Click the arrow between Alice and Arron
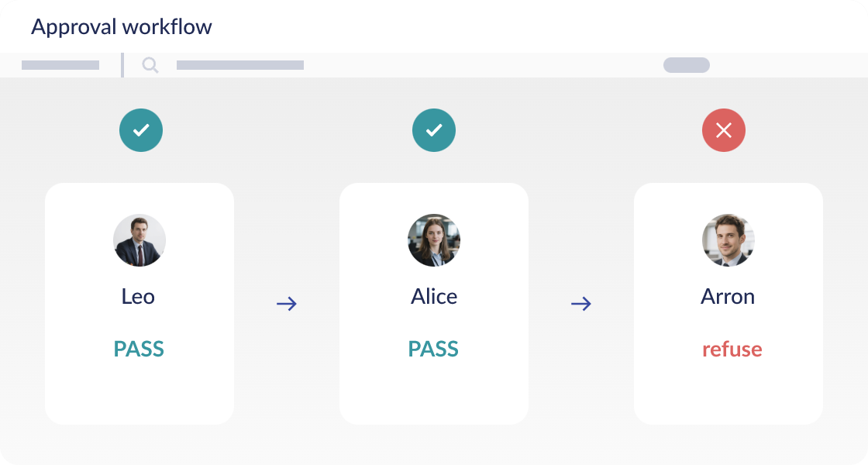Viewport: 868px width, 465px height. (x=581, y=304)
